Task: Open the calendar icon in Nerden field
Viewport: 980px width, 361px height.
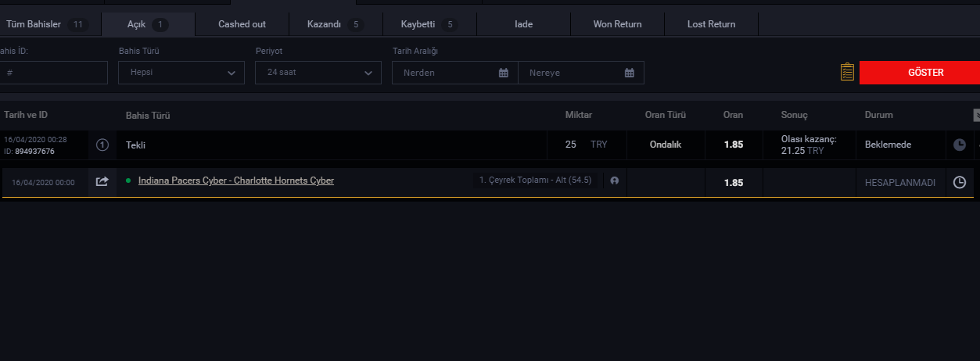Action: click(x=504, y=73)
